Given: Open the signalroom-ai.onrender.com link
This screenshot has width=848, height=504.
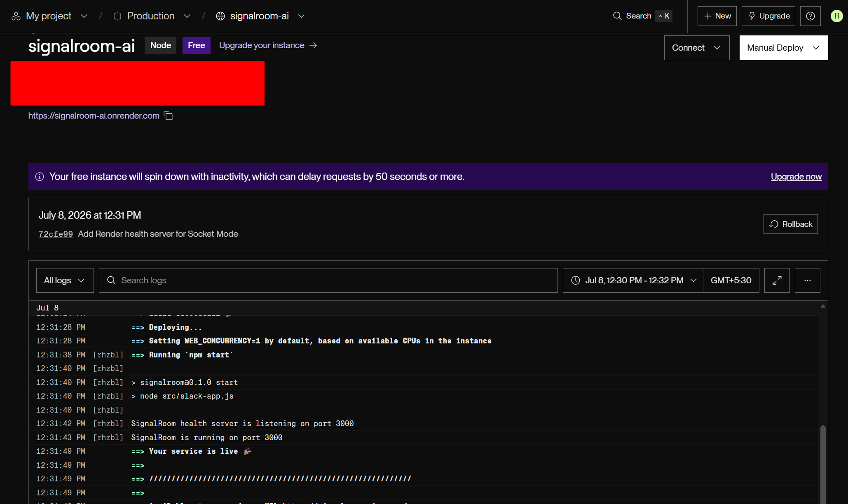Looking at the screenshot, I should tap(94, 116).
